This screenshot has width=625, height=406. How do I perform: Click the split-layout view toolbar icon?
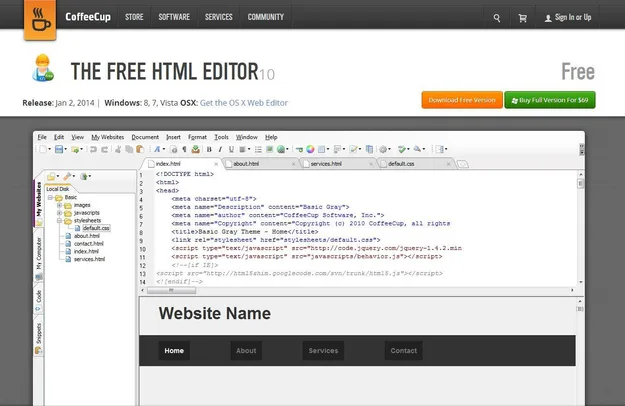point(439,149)
